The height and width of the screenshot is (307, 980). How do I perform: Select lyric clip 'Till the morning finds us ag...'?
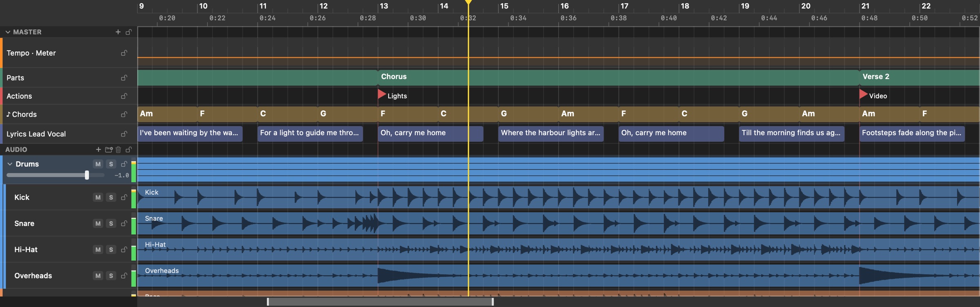(792, 133)
